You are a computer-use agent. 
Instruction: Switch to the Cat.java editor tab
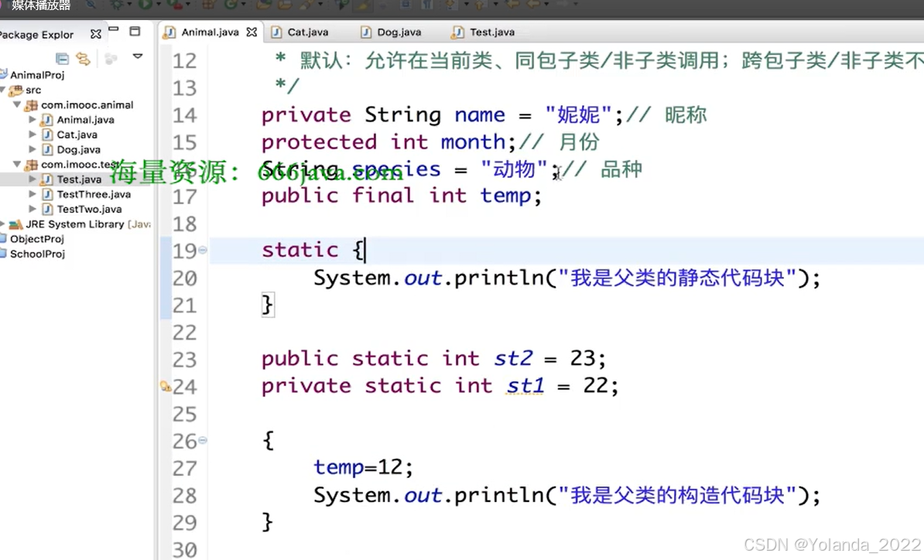(307, 32)
